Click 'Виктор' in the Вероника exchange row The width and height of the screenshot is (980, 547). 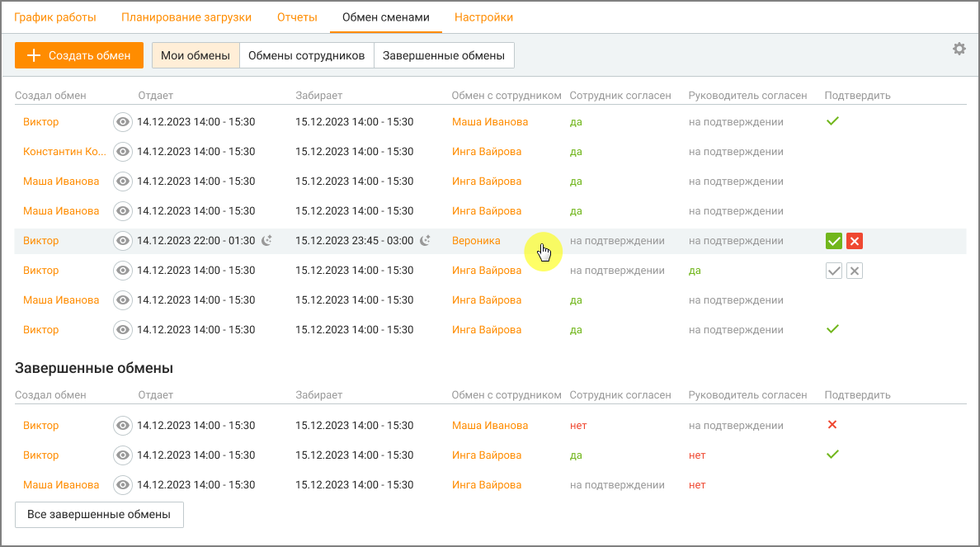(x=40, y=241)
